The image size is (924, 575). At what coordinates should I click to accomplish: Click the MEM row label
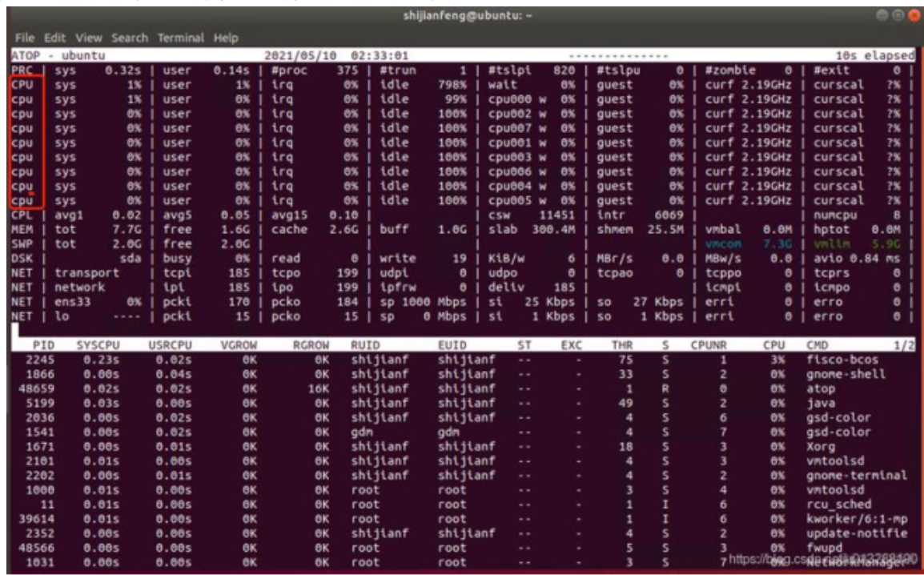pos(21,229)
